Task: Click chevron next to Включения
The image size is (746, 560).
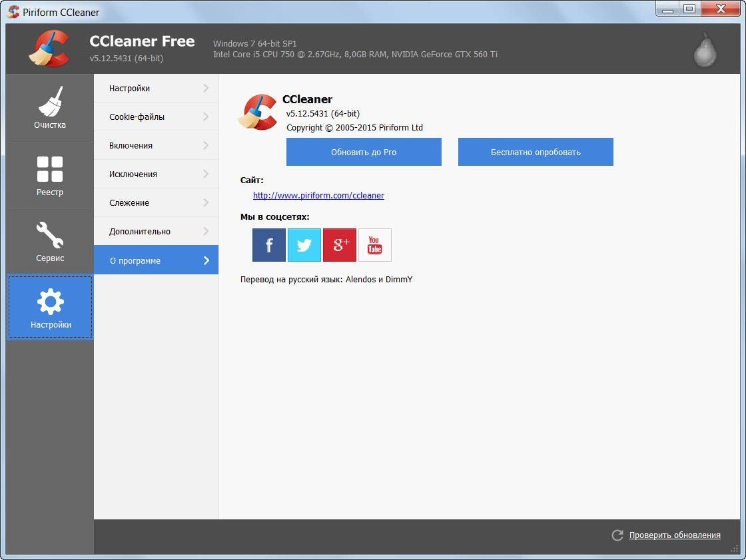Action: (206, 145)
